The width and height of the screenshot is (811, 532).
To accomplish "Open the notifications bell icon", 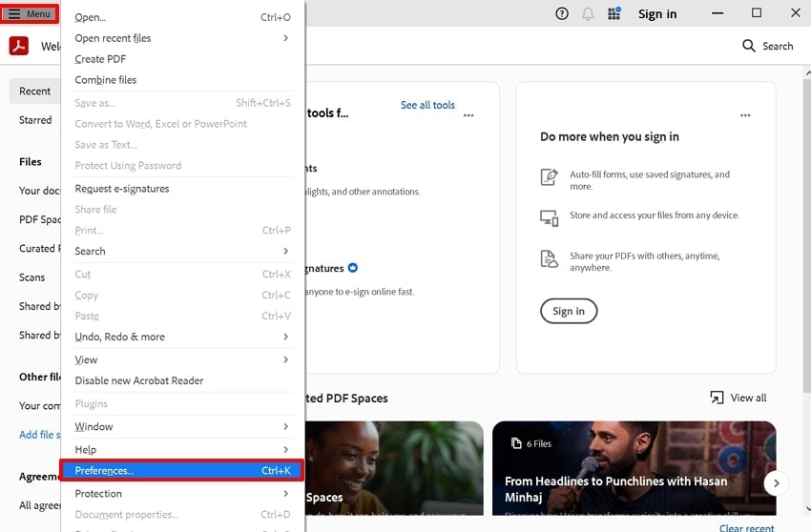I will (588, 14).
